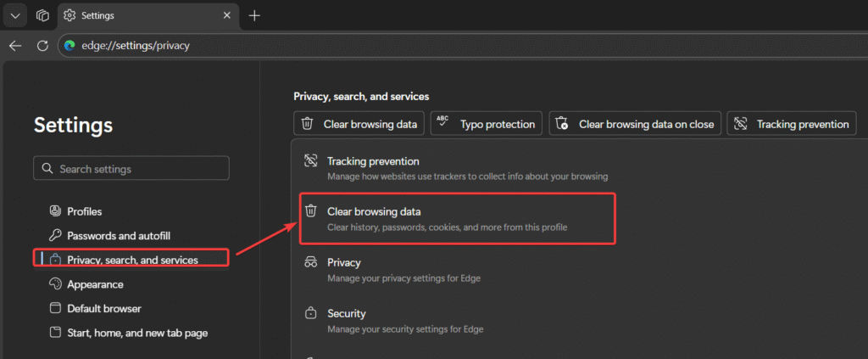Click the Search settings field
This screenshot has height=359, width=868.
[131, 168]
